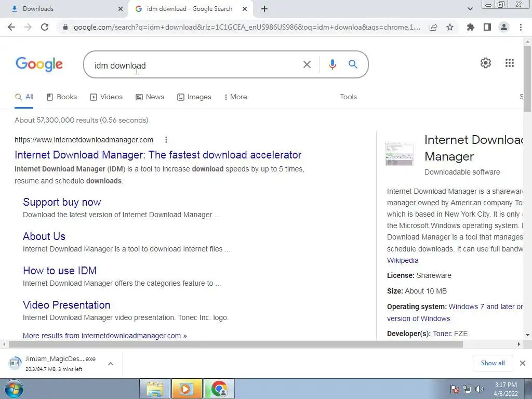Click the Google logo

point(39,64)
